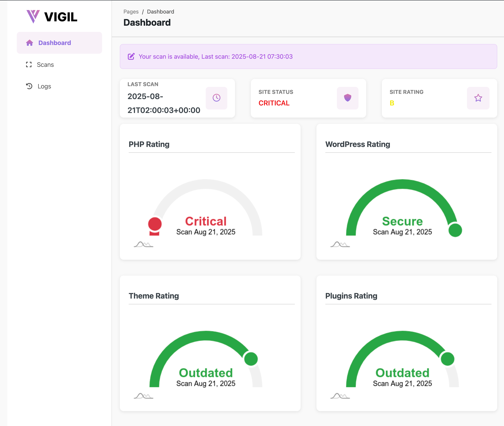Select Dashboard in the sidebar menu

[x=55, y=43]
